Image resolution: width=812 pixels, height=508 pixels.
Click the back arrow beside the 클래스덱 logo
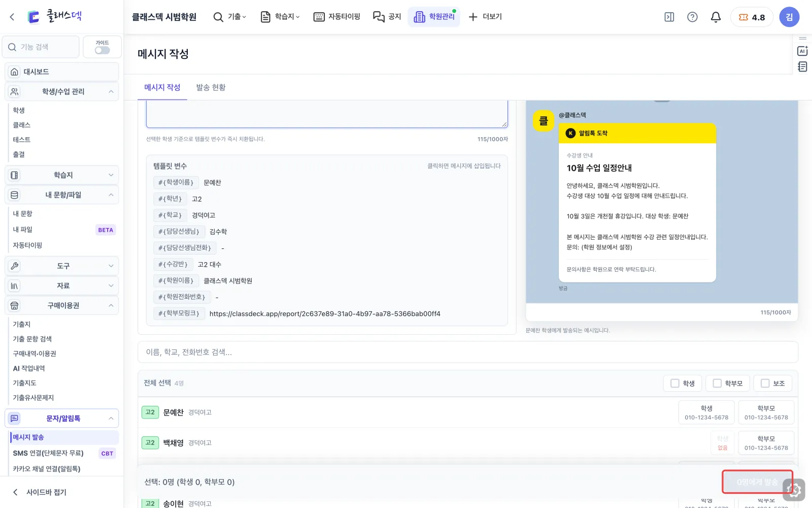tap(12, 17)
